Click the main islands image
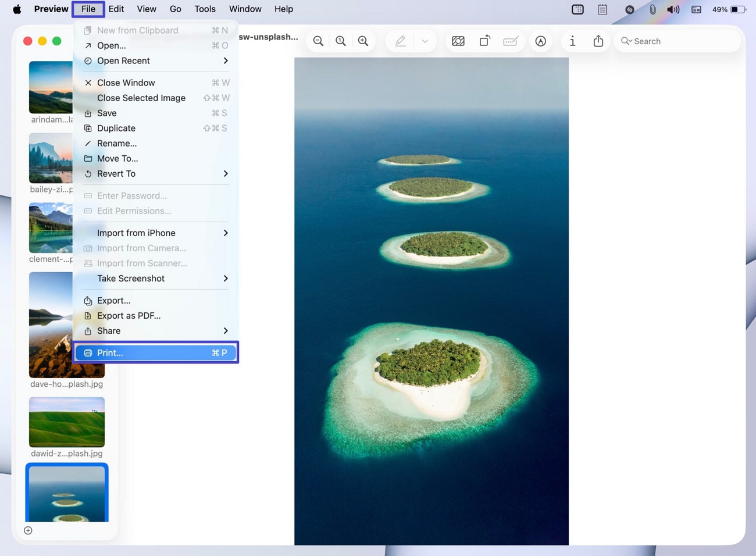The image size is (756, 556). coord(432,301)
